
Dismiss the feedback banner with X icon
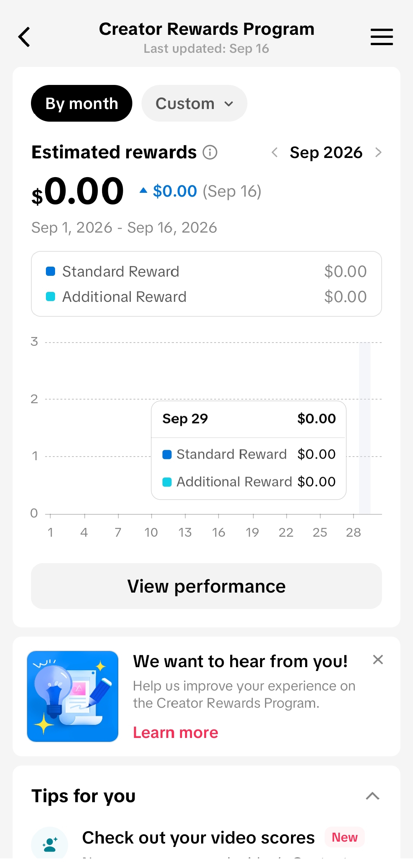coord(378,660)
